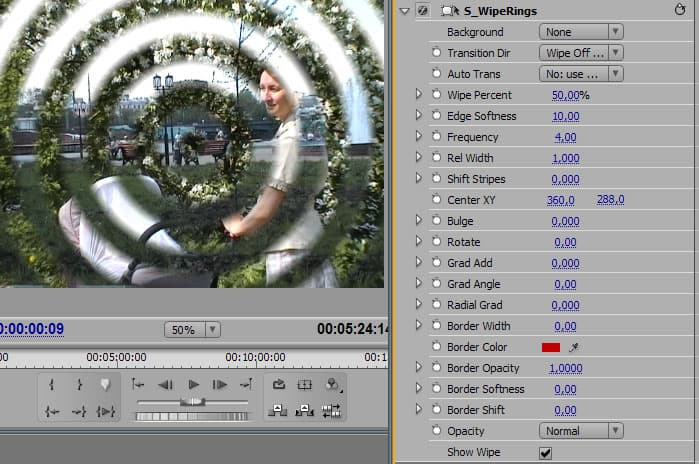The height and width of the screenshot is (464, 699).
Task: Click the Play In to Out icon
Action: 106,411
